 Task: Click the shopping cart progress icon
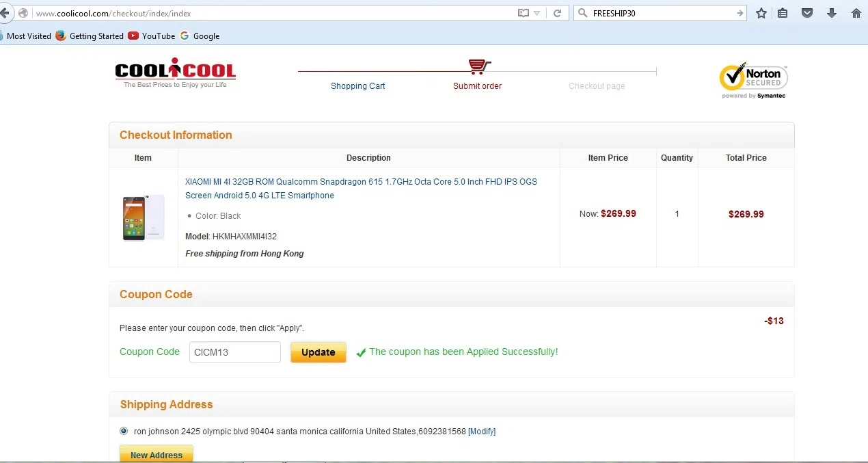point(478,66)
